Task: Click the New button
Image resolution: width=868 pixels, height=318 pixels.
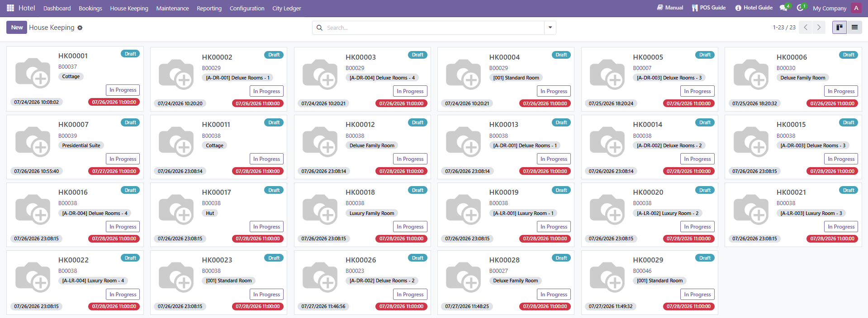Action: tap(17, 28)
